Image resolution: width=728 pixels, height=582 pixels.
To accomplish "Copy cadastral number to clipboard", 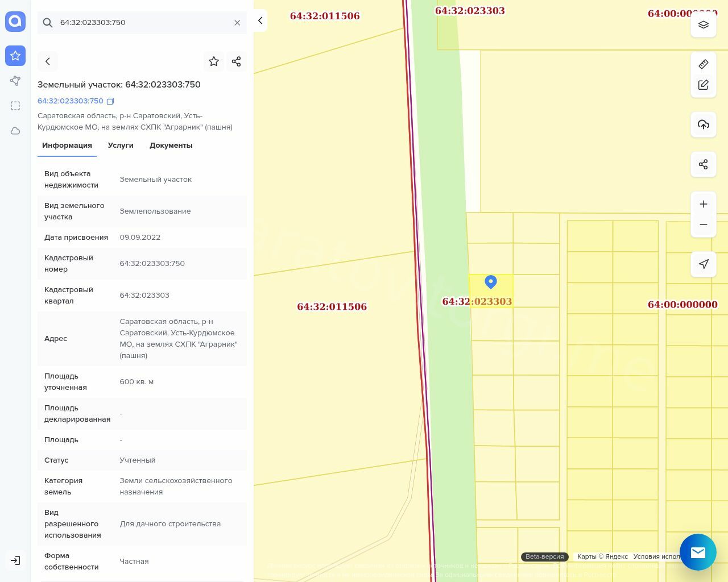I will pos(110,101).
